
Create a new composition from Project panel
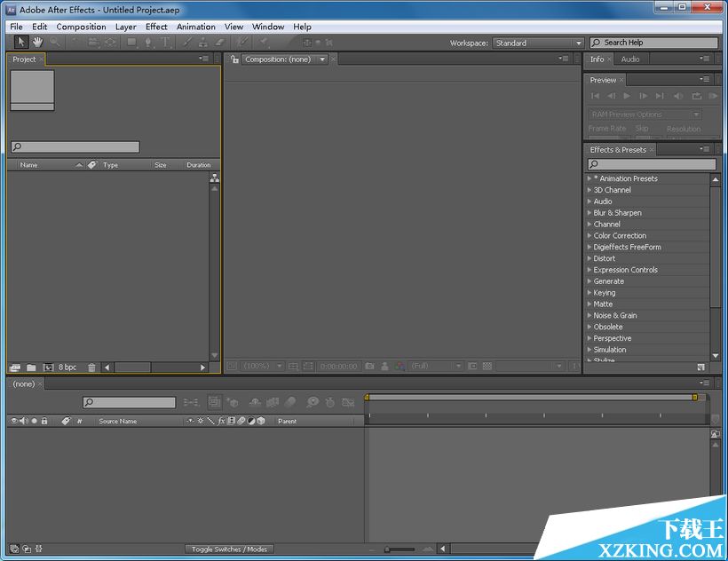[48, 367]
